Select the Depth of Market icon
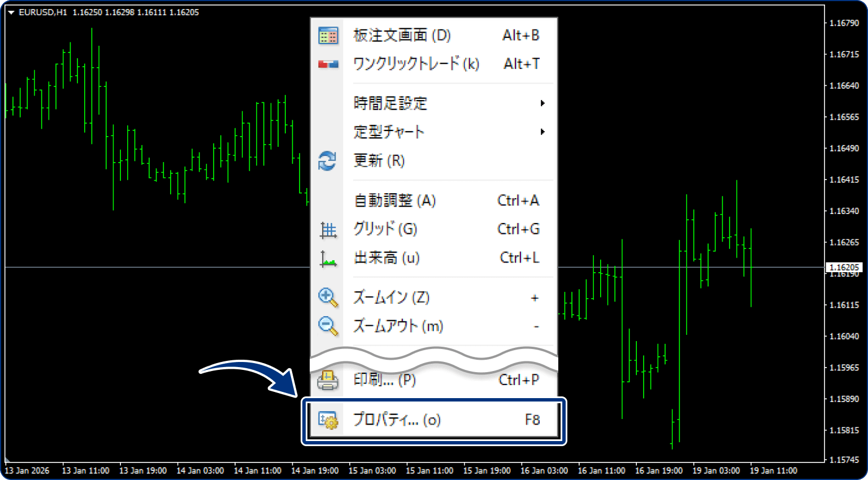Screen dimensions: 868x480 click(328, 35)
